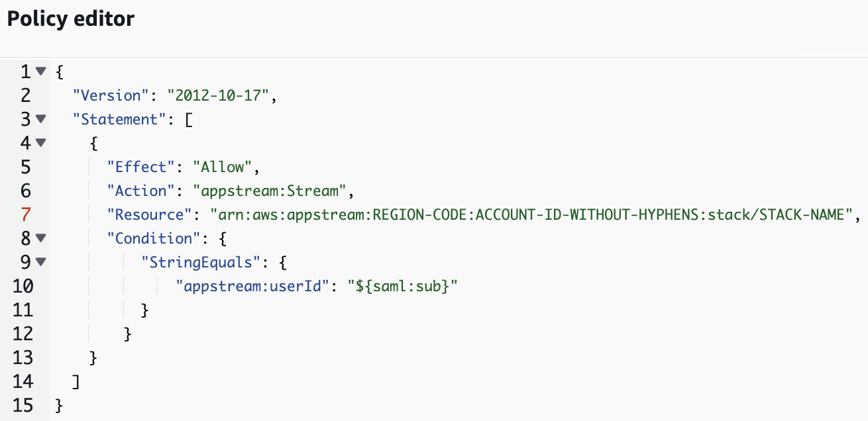Collapse the StringEquals block on line 9
This screenshot has height=421, width=868.
[x=41, y=262]
